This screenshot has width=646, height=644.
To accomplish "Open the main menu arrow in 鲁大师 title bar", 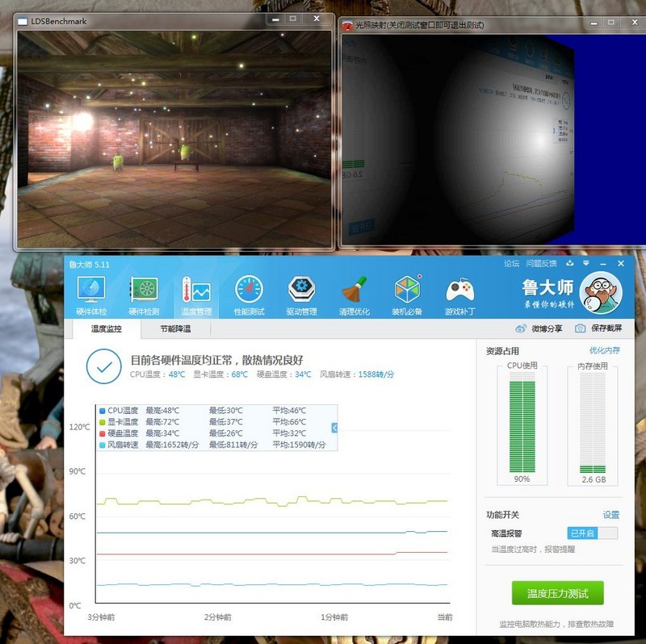I will [x=586, y=263].
